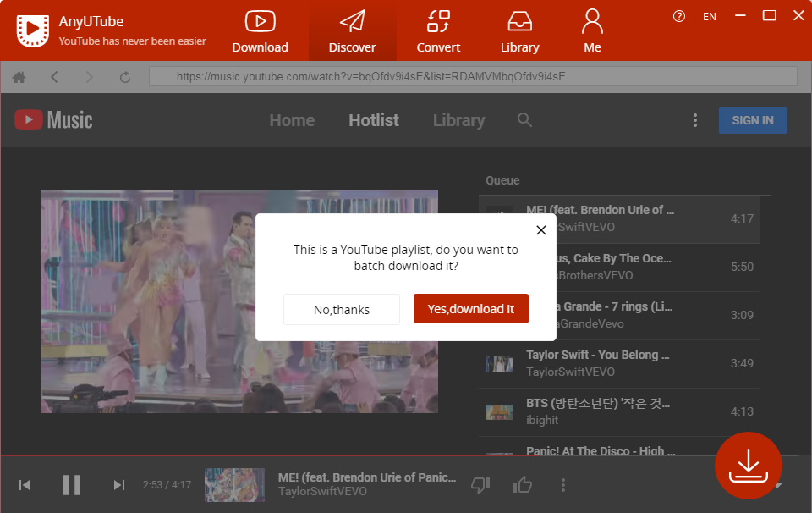
Task: Open YouTube Music Home link
Action: point(292,120)
